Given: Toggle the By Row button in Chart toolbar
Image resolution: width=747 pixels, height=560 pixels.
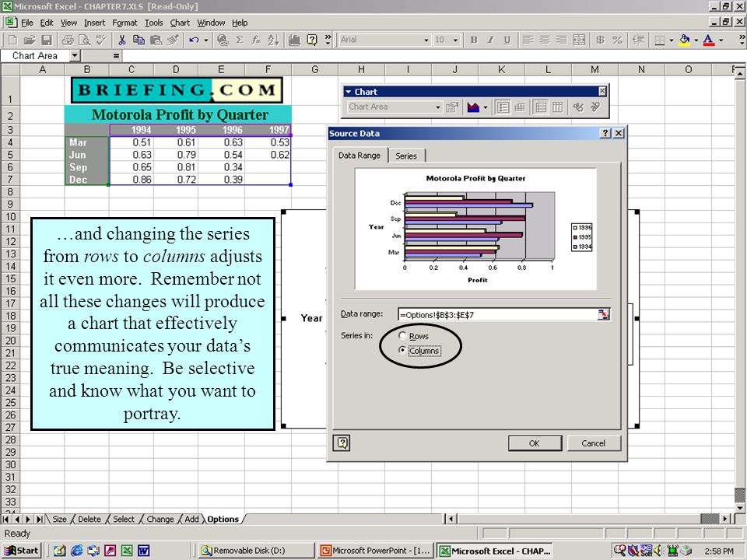Looking at the screenshot, I should [x=541, y=107].
